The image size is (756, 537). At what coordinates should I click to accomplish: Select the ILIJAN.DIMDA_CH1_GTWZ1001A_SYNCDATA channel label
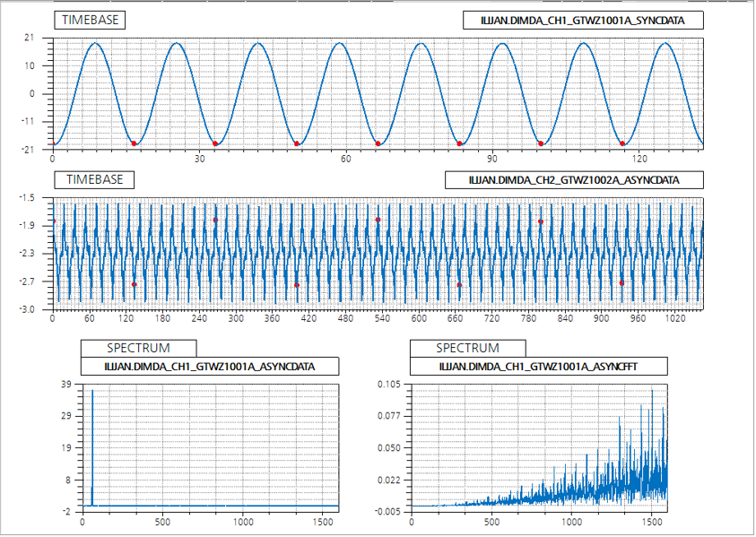(x=583, y=21)
